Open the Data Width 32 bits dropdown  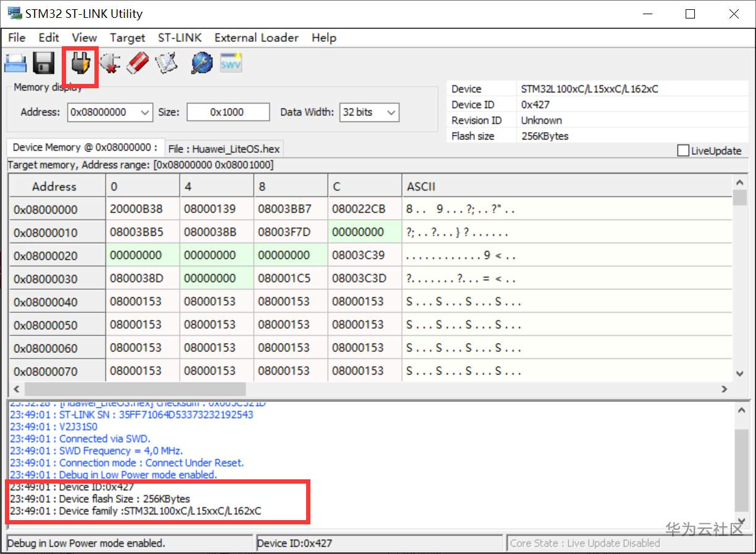click(369, 112)
